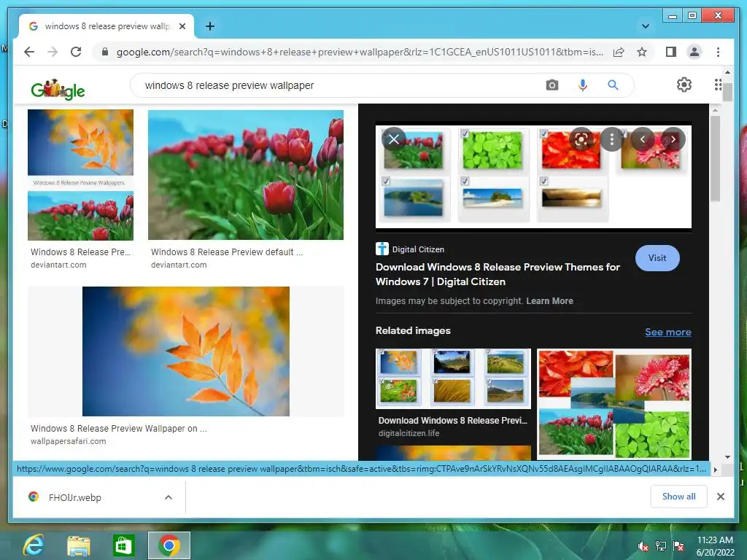Click the page scroll up arrow
This screenshot has height=560, width=747.
[727, 72]
